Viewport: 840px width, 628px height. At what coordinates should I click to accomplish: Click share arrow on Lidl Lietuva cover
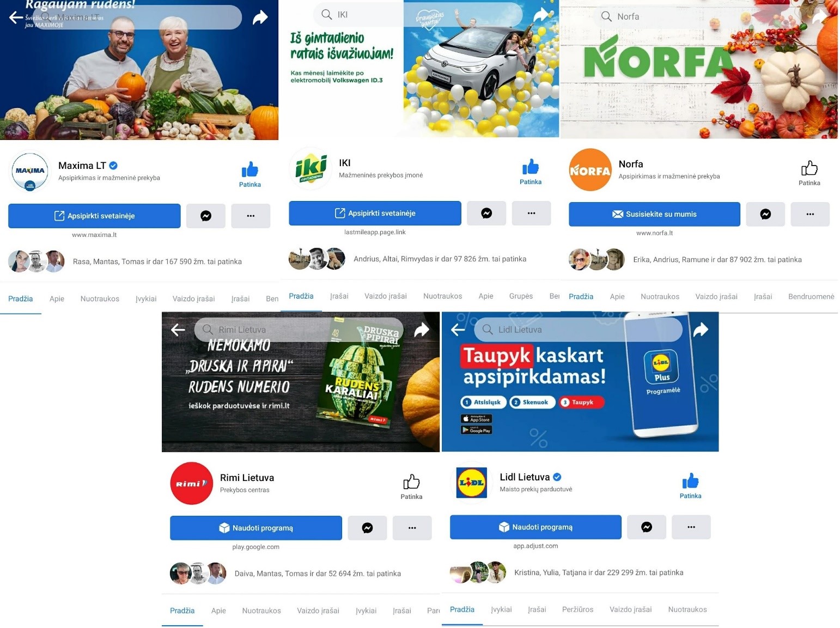point(701,329)
